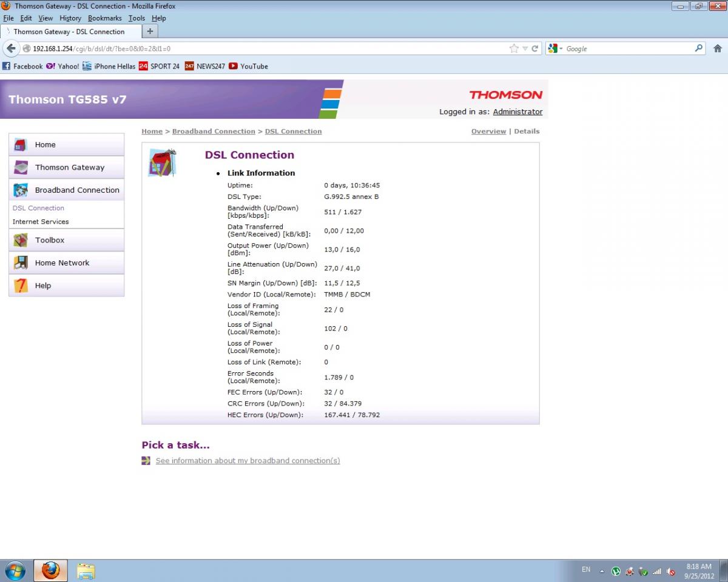The height and width of the screenshot is (582, 728).
Task: Click the Home breadcrumb link
Action: pyautogui.click(x=152, y=132)
